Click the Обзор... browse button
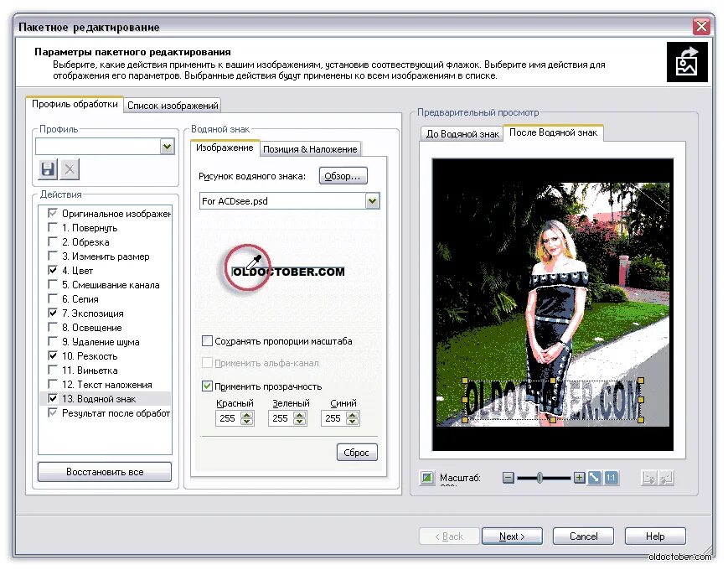This screenshot has height=570, width=728. point(343,176)
